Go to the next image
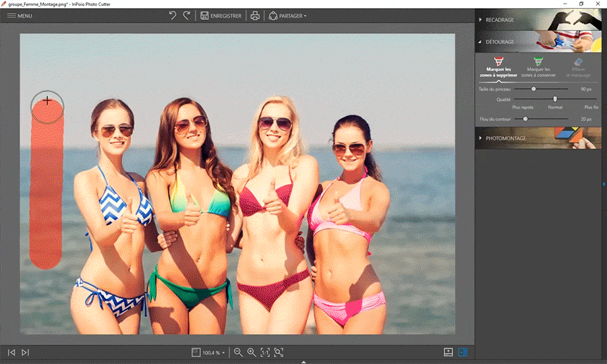Screen dimensions: 607x364 click(25, 352)
